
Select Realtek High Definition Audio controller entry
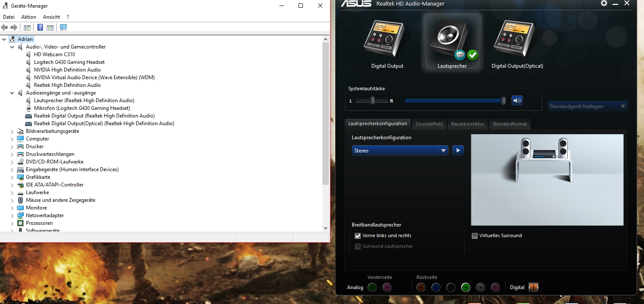(x=67, y=85)
